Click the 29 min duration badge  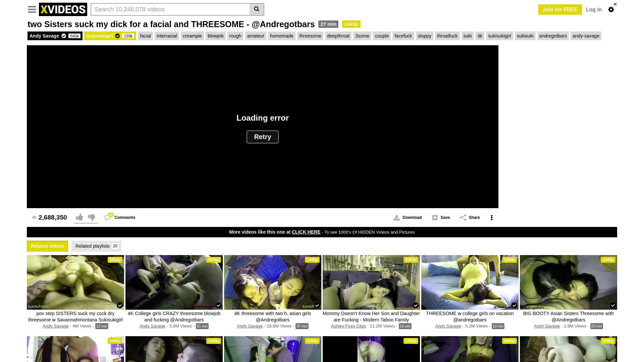[597, 326]
